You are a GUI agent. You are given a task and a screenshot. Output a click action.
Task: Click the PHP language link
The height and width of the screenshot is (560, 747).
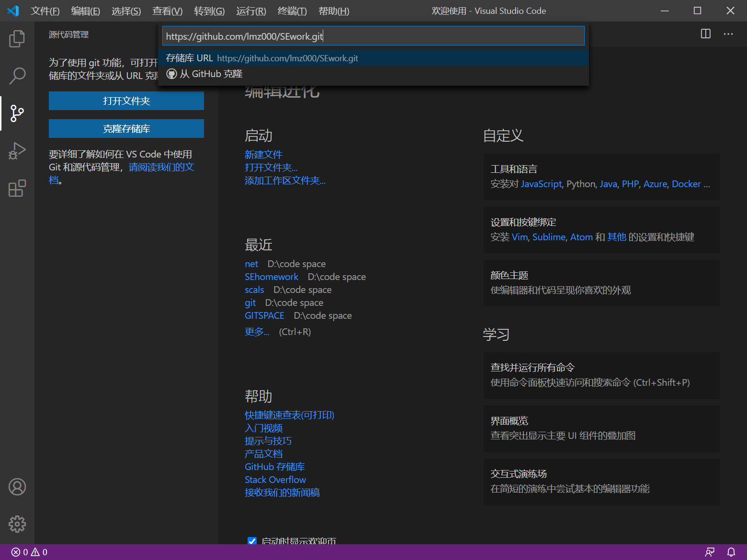tap(630, 184)
